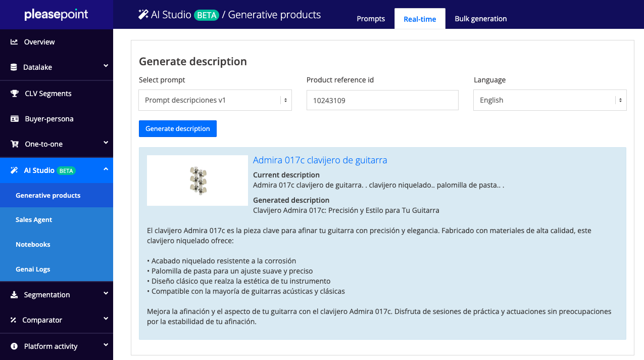Screen dimensions: 644x360
Task: Collapse the AI Studio sidebar section
Action: pyautogui.click(x=106, y=169)
